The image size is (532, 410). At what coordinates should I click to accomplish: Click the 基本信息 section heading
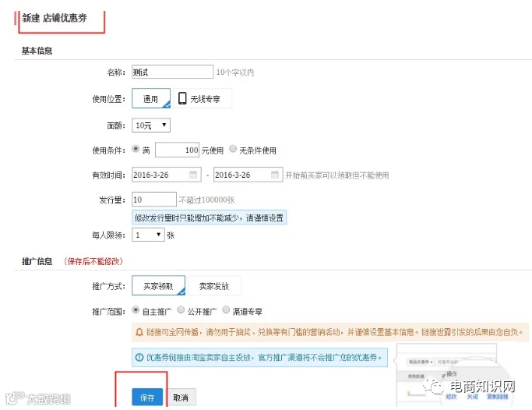(37, 51)
